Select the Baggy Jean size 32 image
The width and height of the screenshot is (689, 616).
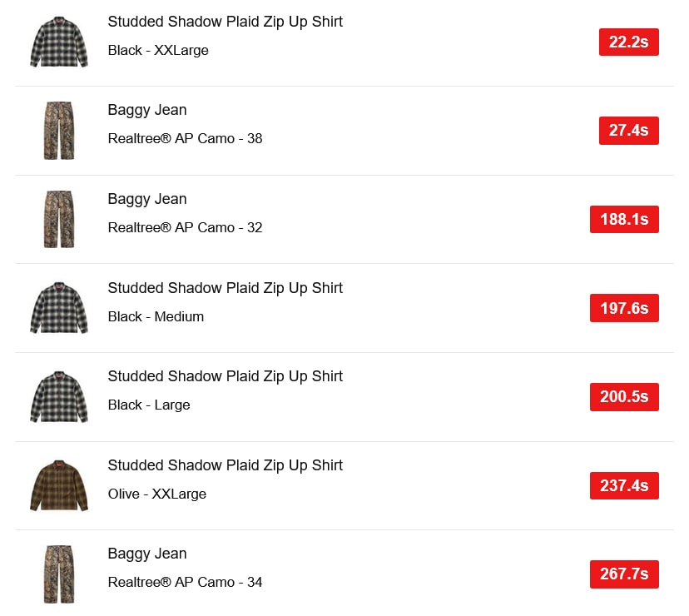59,219
